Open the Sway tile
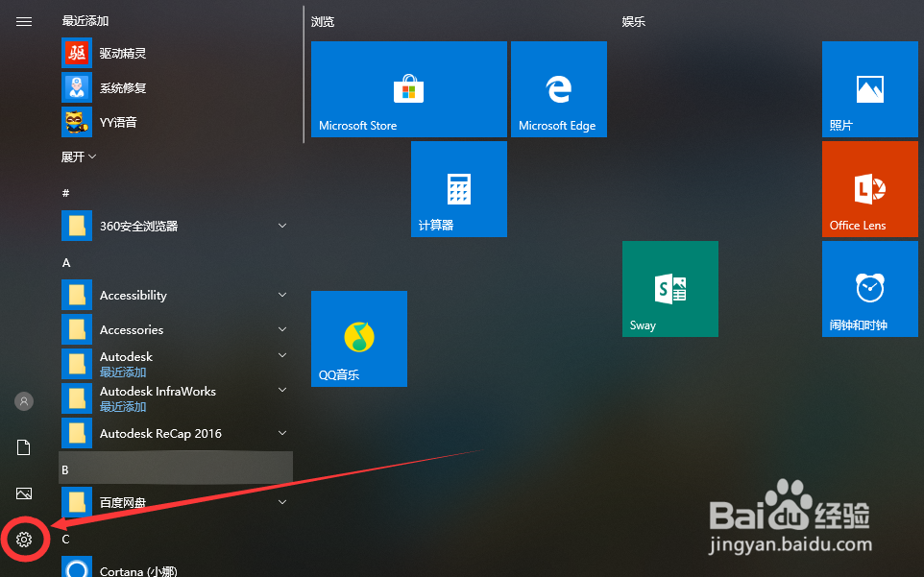 (670, 288)
